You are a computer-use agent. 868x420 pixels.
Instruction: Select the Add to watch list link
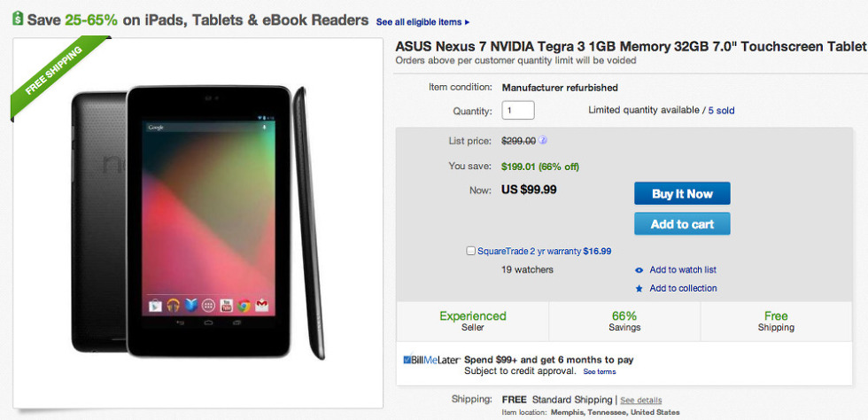(x=683, y=270)
